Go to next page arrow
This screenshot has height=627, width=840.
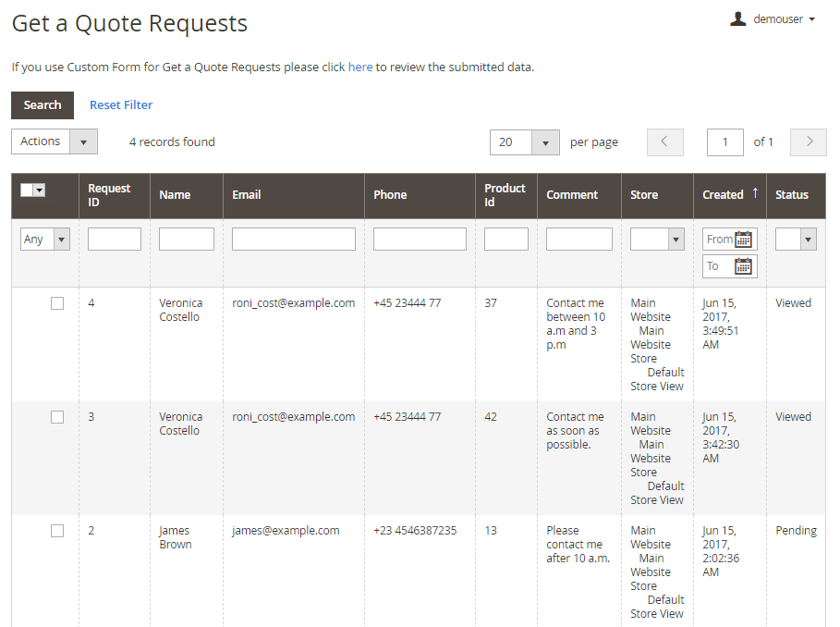tap(809, 141)
